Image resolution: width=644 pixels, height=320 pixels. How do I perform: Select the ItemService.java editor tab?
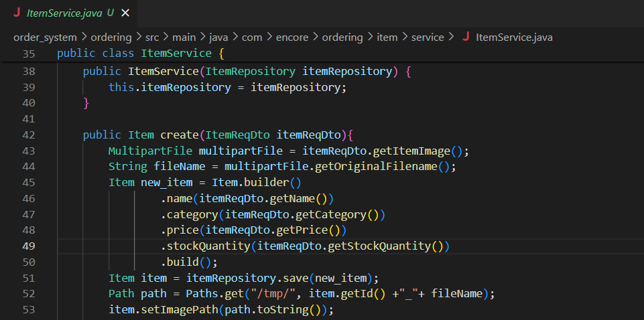pos(68,13)
